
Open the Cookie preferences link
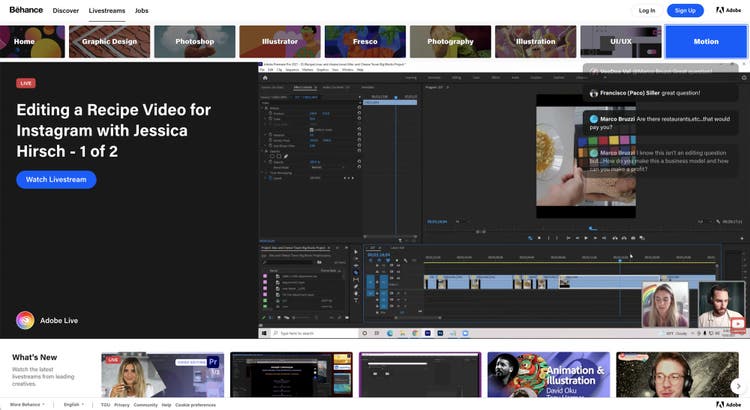(197, 405)
